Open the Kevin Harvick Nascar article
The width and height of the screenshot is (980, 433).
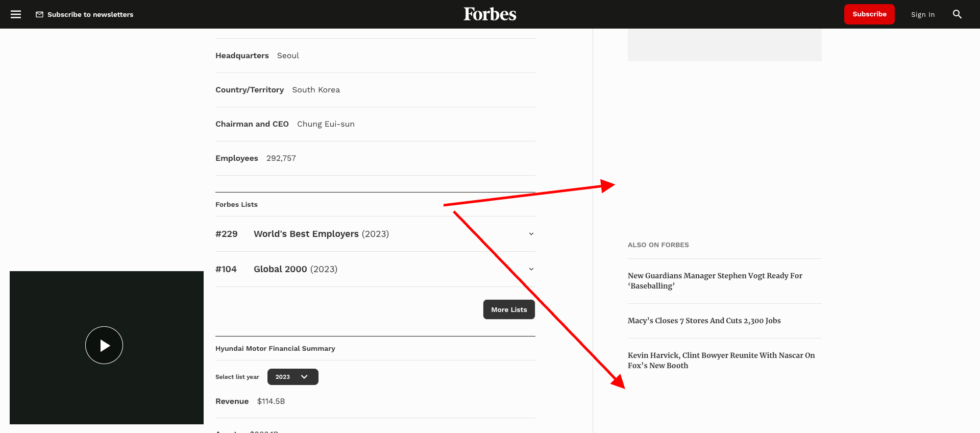721,360
